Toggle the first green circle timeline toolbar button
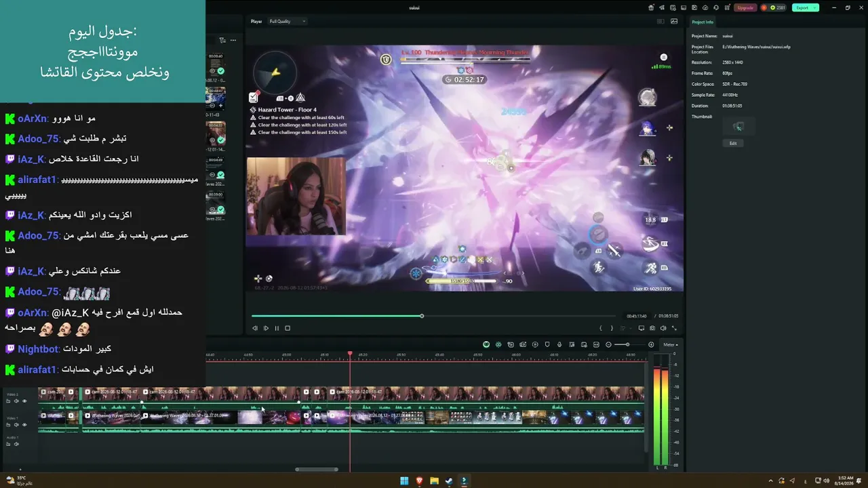This screenshot has width=868, height=488. tap(486, 344)
